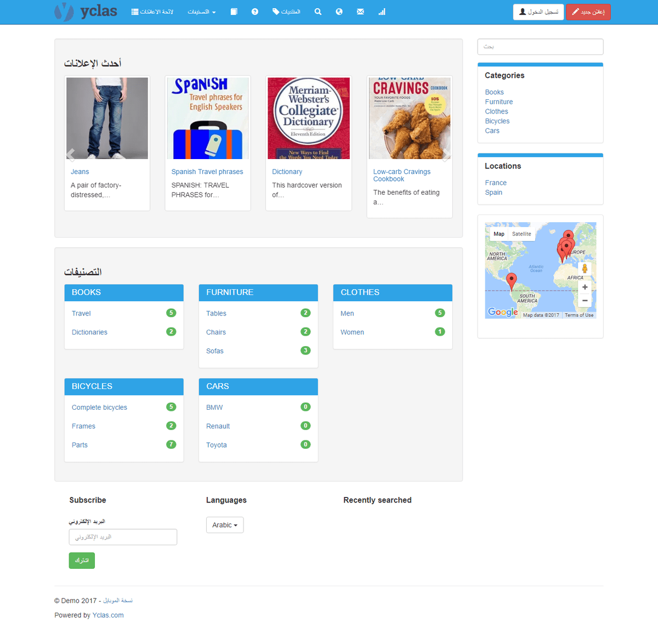
Task: Show next item using carousel right arrow
Action: 446,154
